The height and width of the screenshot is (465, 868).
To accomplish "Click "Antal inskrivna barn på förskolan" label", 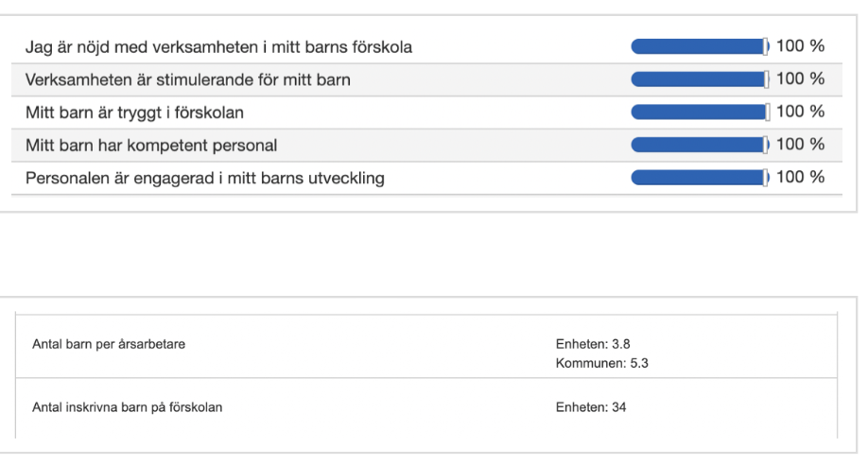I will (x=128, y=408).
